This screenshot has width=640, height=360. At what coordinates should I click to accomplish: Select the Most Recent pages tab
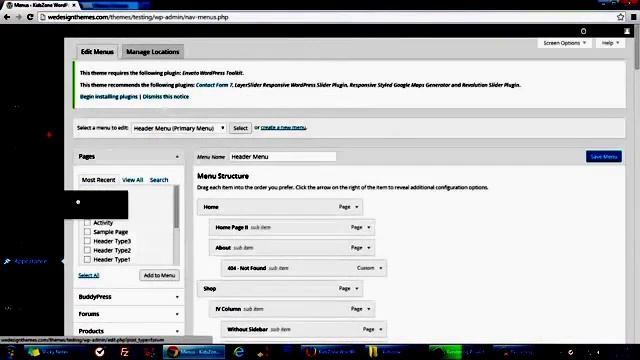point(98,180)
